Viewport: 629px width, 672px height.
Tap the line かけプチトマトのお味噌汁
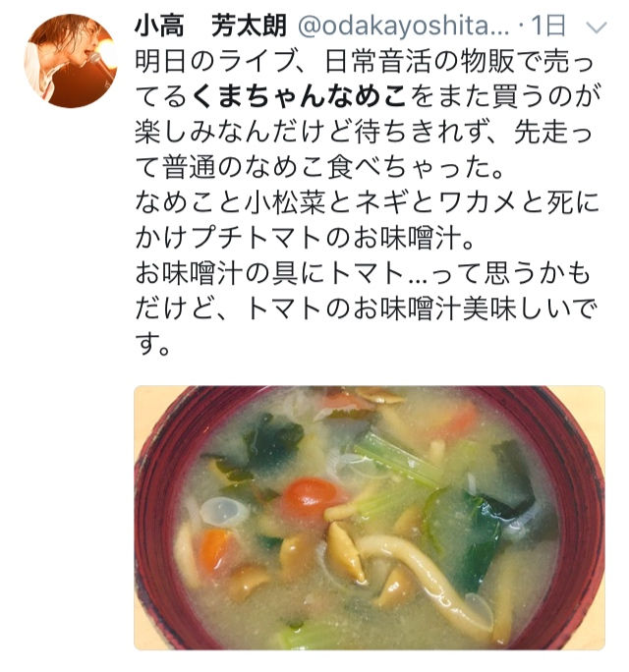pyautogui.click(x=305, y=238)
